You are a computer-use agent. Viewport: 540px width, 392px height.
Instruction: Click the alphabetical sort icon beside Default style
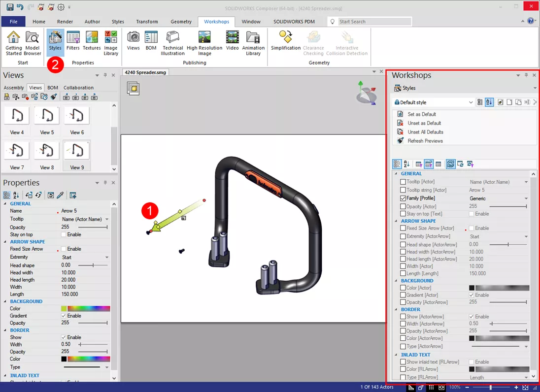click(489, 102)
